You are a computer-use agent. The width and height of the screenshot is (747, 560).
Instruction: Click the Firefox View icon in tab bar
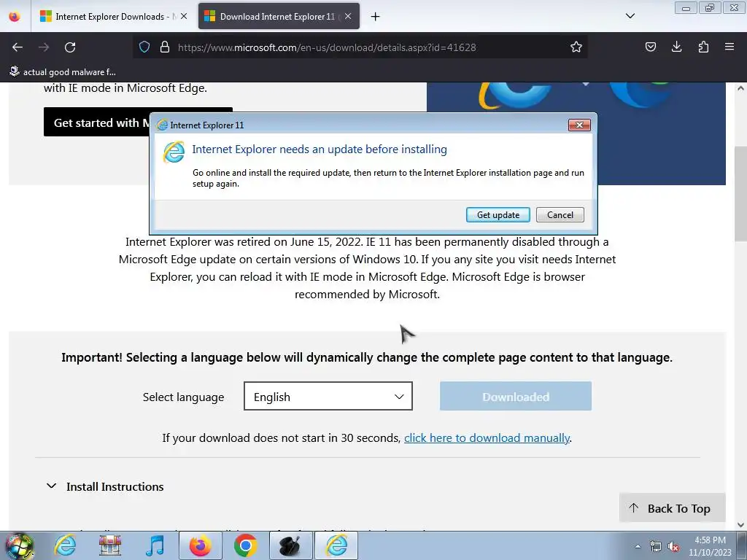(x=15, y=17)
